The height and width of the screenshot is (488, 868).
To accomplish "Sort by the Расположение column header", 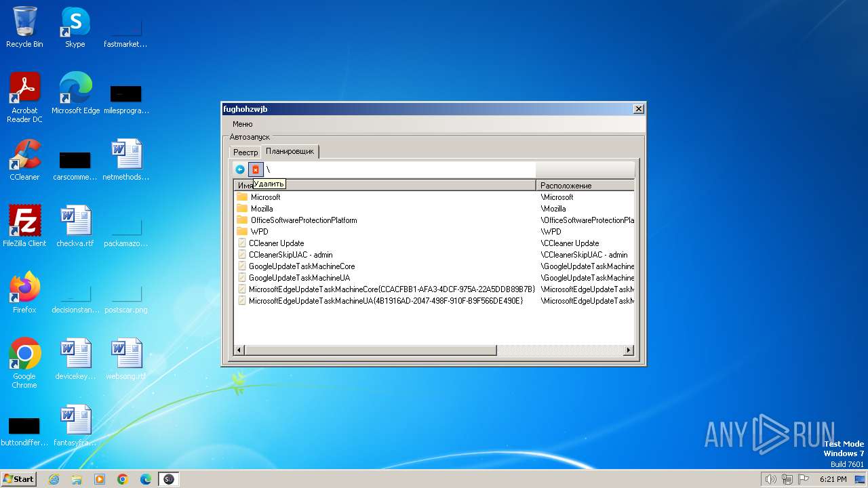I will tap(585, 185).
